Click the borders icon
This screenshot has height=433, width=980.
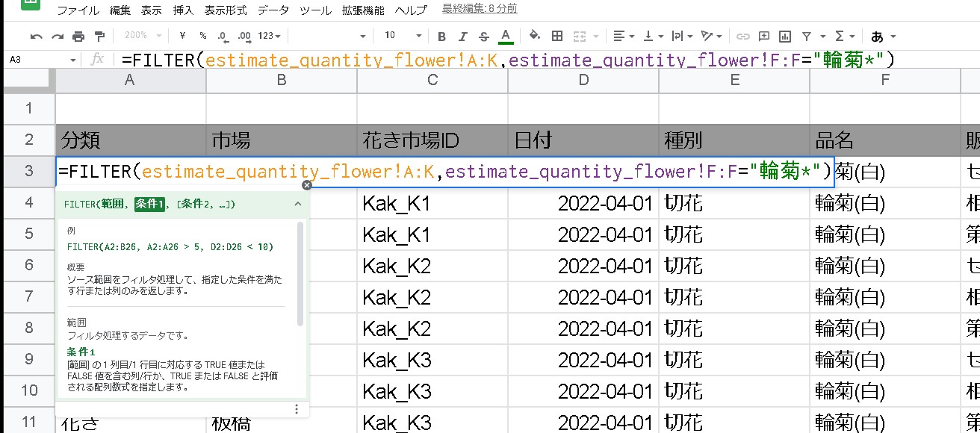[556, 35]
